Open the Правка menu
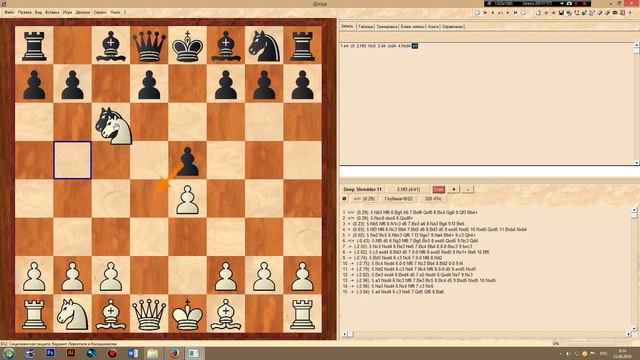Image resolution: width=640 pixels, height=360 pixels. [24, 12]
